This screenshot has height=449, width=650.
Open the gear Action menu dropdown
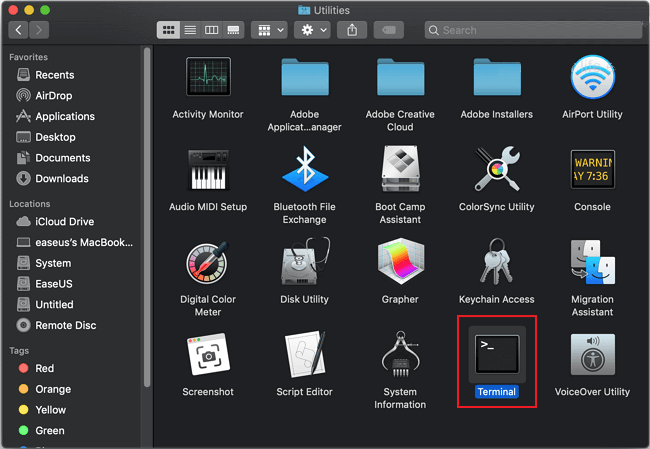pyautogui.click(x=313, y=30)
